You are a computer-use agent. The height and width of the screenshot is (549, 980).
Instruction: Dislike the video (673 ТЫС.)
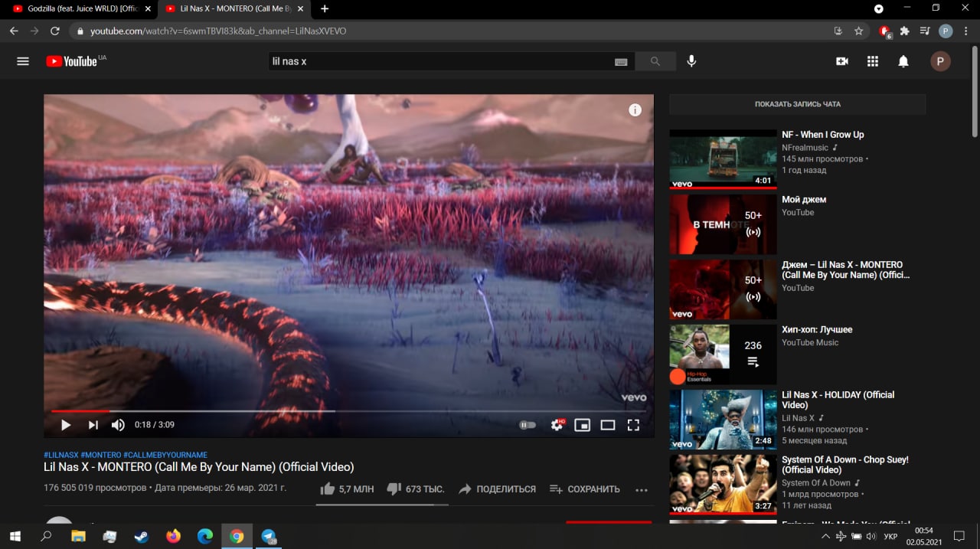416,489
